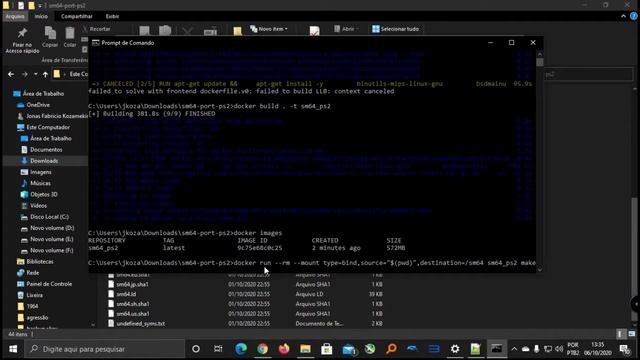Image resolution: width=640 pixels, height=360 pixels.
Task: Go up one folder level
Action: (45, 74)
